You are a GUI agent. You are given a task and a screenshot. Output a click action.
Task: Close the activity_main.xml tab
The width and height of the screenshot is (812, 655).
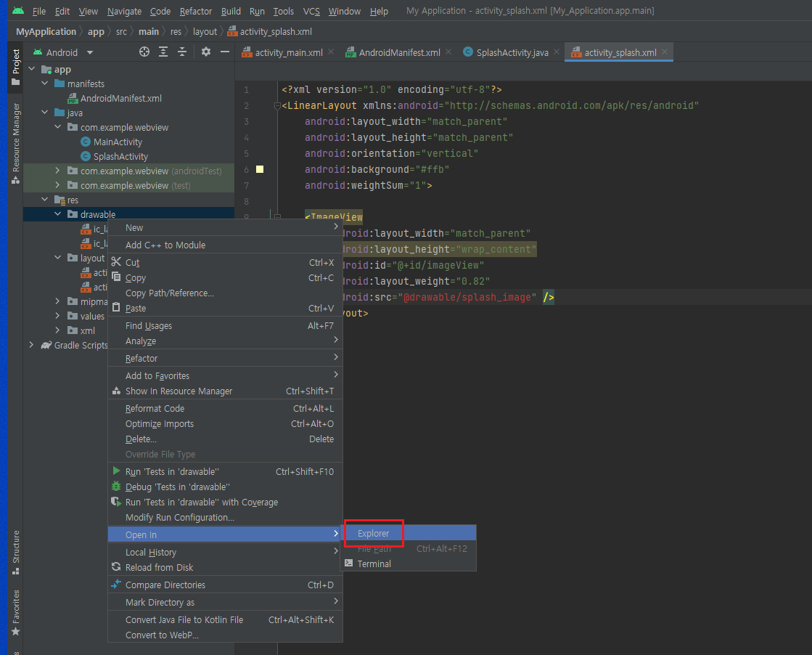(x=331, y=52)
